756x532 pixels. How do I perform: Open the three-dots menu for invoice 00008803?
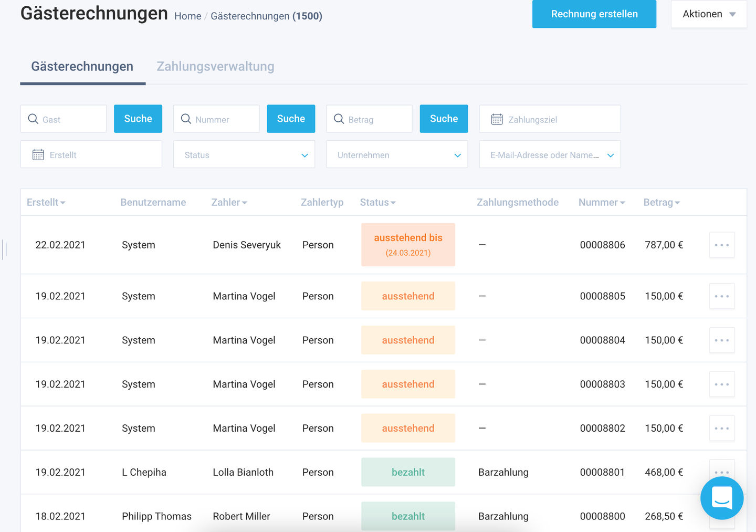[x=722, y=384]
